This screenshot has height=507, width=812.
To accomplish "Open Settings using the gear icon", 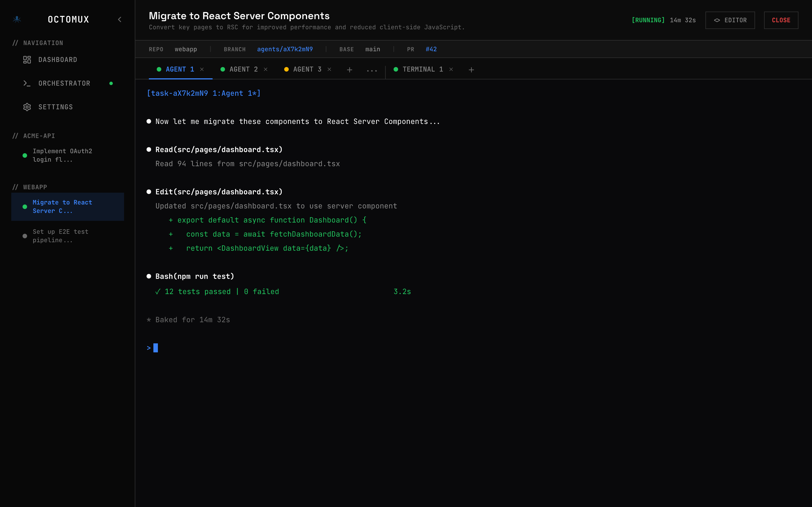I will point(28,107).
